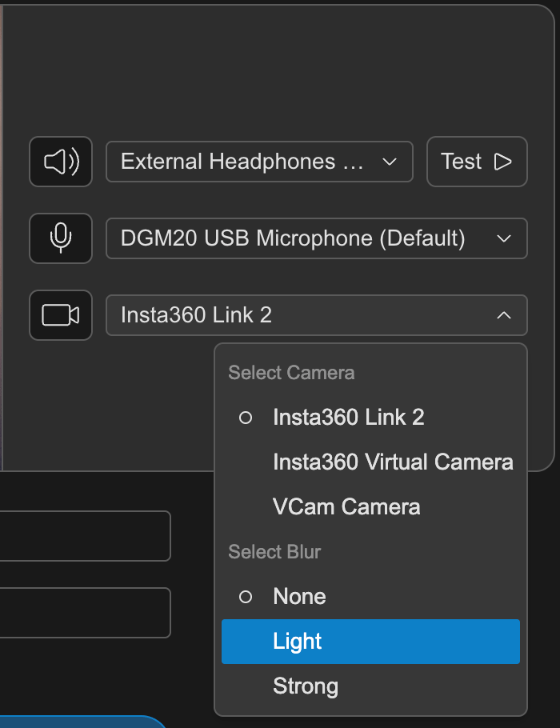Click the Select Blur section heading
Viewport: 560px width, 728px height.
pos(274,552)
